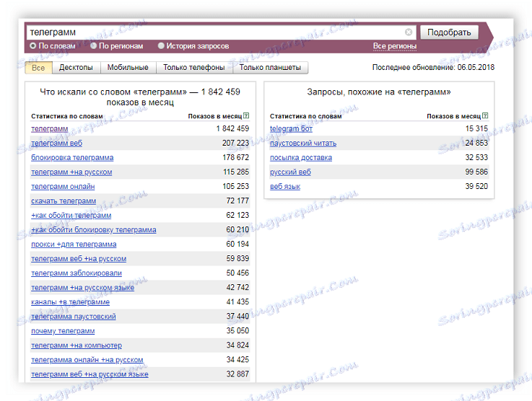532x401 pixels.
Task: Click the Подобрать button
Action: pos(449,32)
